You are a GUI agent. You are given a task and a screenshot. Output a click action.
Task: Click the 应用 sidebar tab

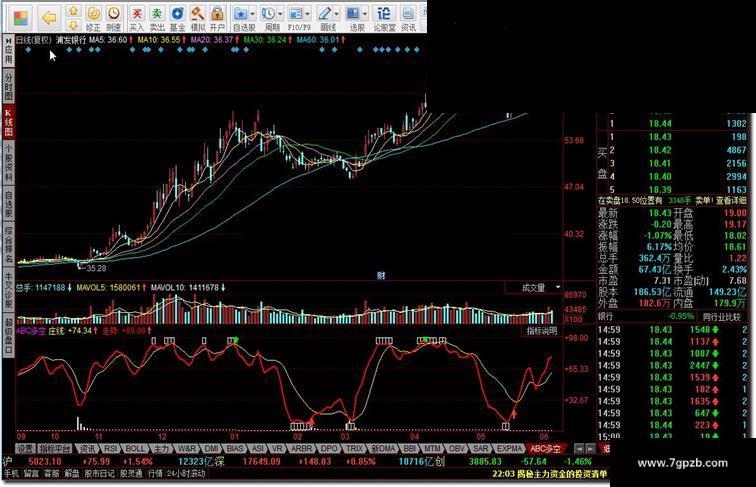coord(8,50)
